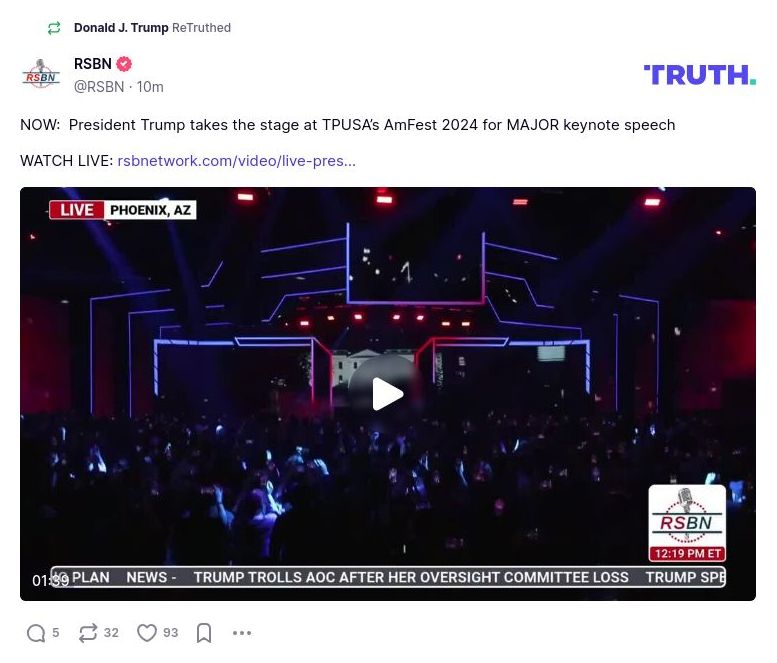Open the 10m post timestamp
Image resolution: width=777 pixels, height=663 pixels.
[150, 87]
